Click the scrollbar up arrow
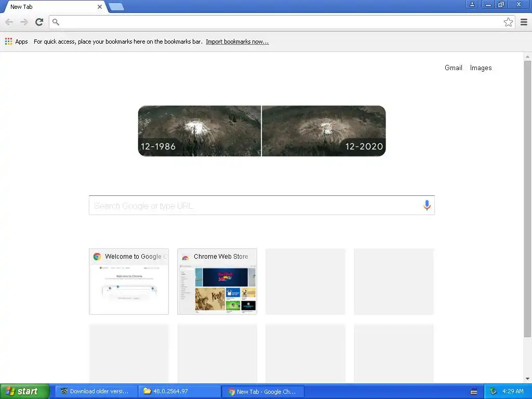 click(x=527, y=57)
